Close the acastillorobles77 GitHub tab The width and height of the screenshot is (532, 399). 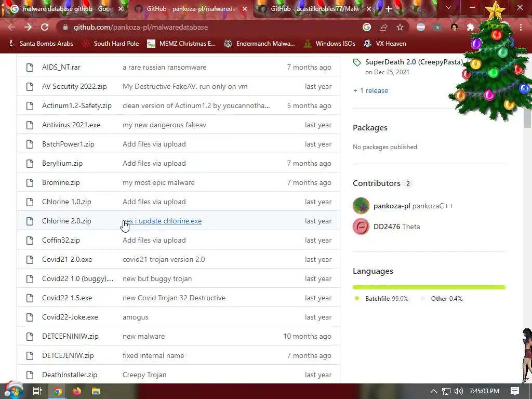click(x=369, y=9)
